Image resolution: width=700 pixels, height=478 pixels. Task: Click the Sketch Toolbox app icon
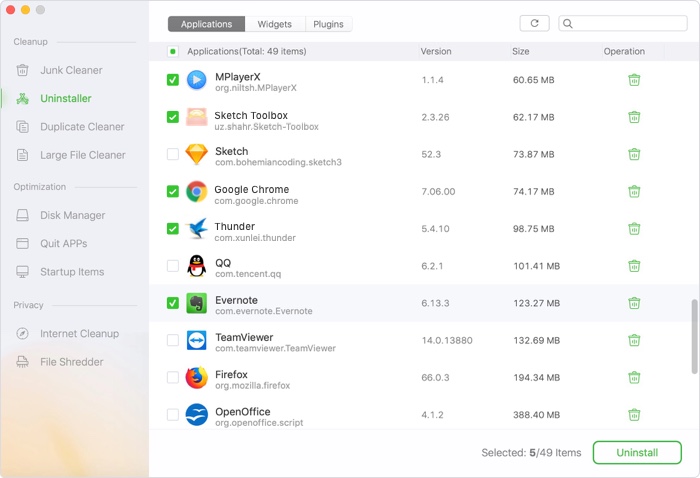point(196,117)
